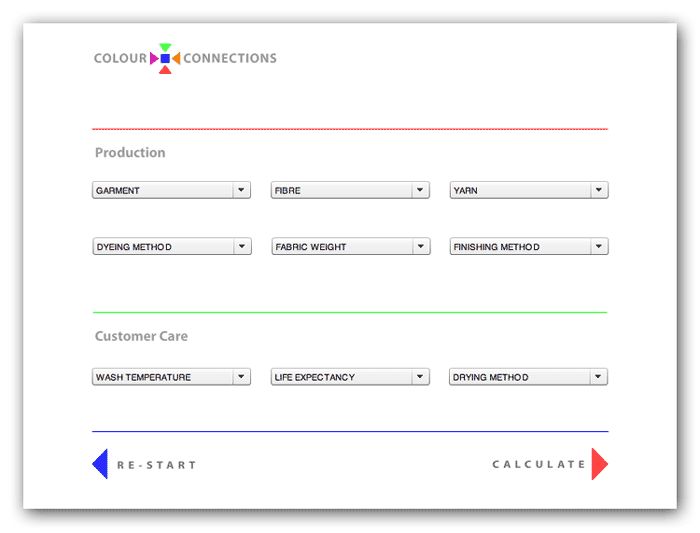Click the blue Re-start arrow icon

(x=100, y=464)
